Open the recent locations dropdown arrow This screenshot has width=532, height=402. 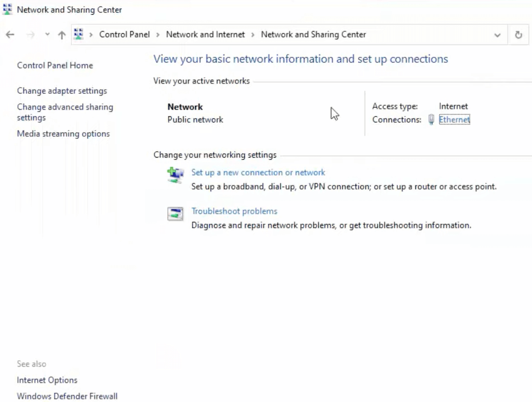pyautogui.click(x=47, y=34)
